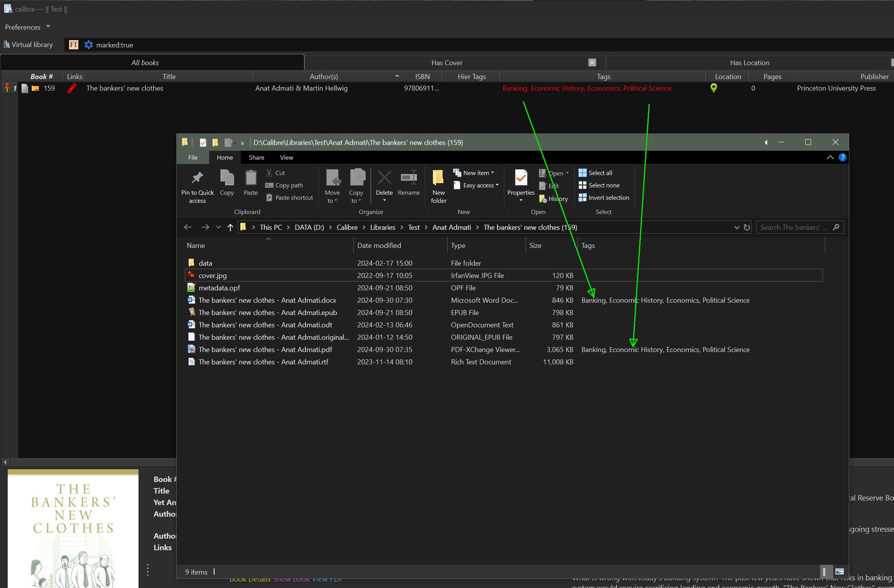Click the Virtual library button

click(x=28, y=45)
